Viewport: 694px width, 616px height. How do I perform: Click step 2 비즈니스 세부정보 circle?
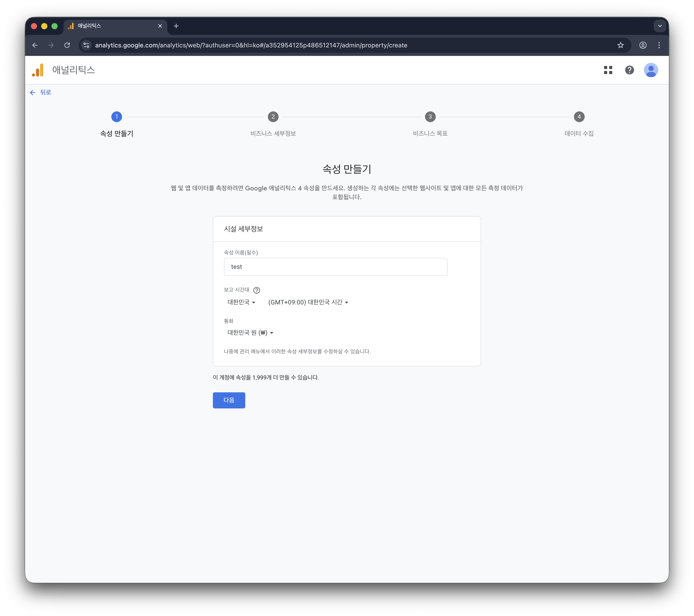click(273, 117)
